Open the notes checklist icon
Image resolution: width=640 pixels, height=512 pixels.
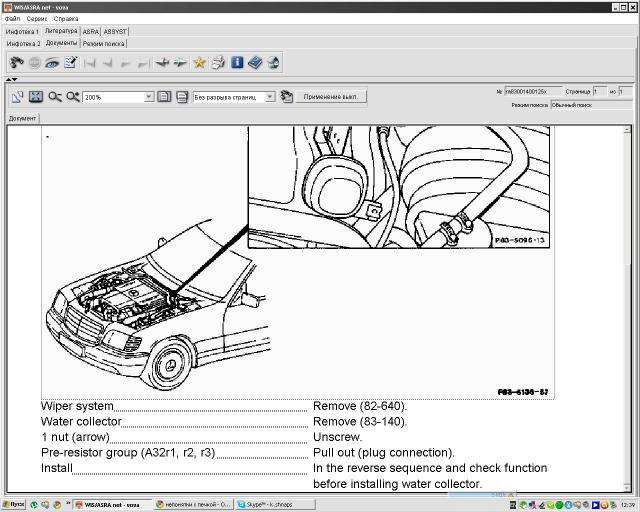pyautogui.click(x=70, y=62)
